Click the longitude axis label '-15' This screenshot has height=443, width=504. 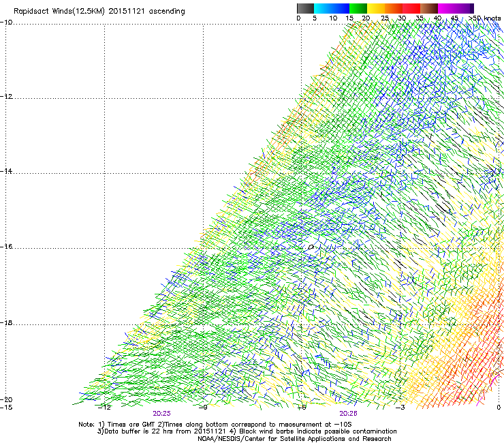[6, 408]
